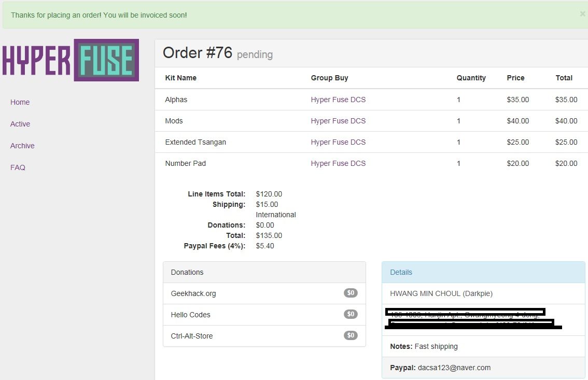Open Hyper Fuse DCS link in Alphas row
This screenshot has width=588, height=380.
click(338, 100)
